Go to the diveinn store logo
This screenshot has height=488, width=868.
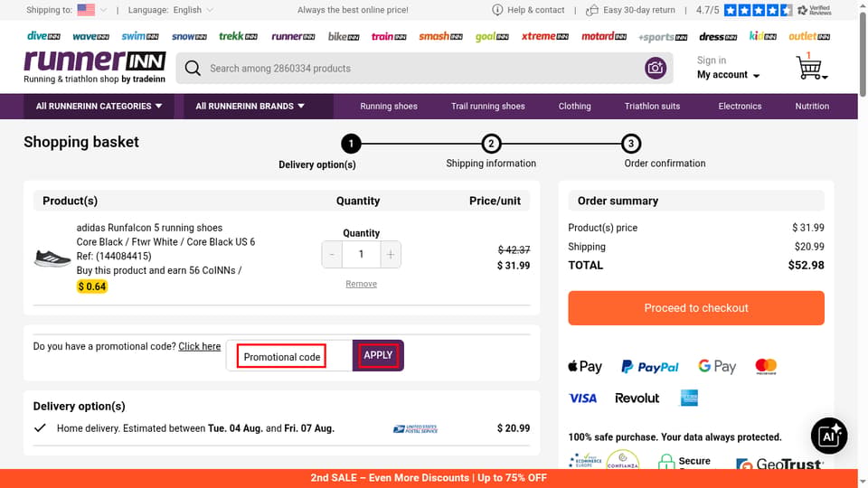coord(43,36)
